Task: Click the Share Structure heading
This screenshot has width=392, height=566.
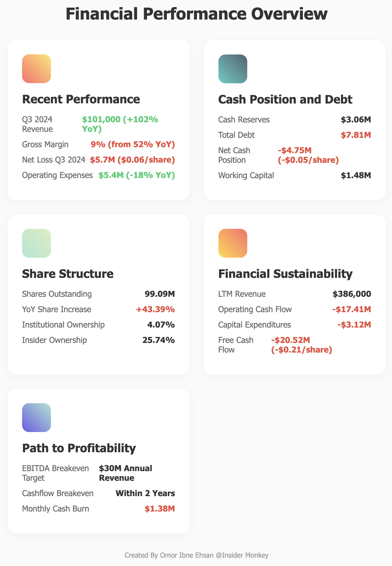Action: (x=68, y=274)
